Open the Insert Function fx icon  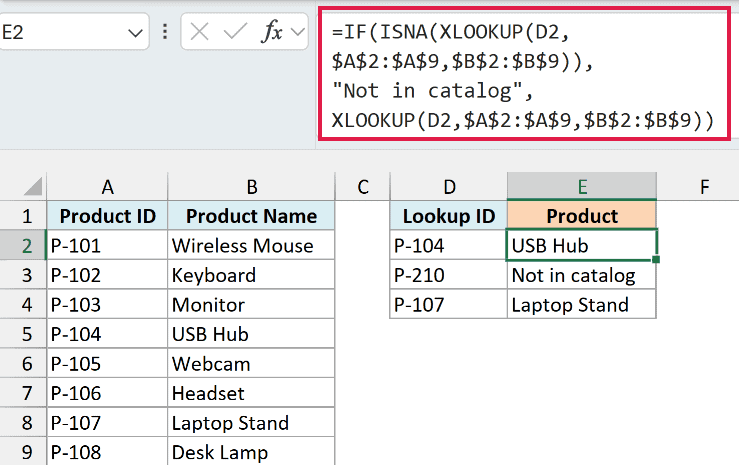[x=271, y=32]
